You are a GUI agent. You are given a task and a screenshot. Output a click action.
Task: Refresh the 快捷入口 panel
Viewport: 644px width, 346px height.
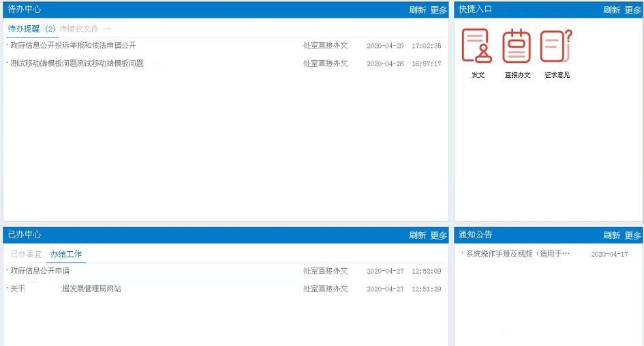[x=611, y=10]
